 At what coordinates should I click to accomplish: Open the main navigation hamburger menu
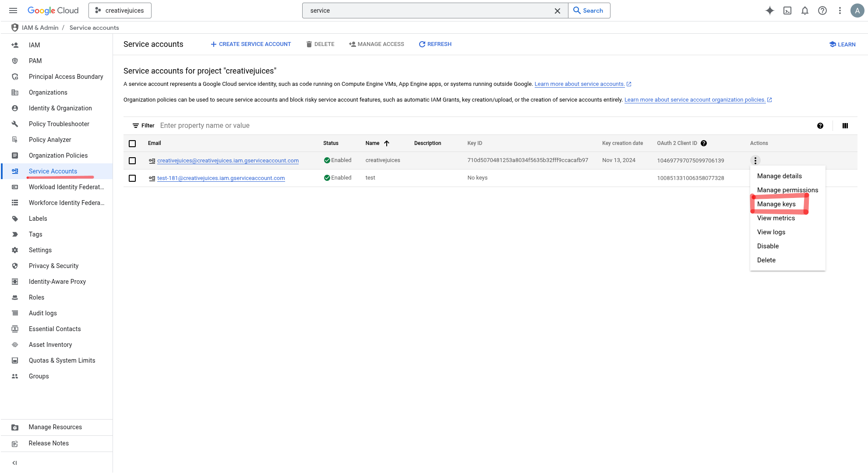(x=13, y=11)
